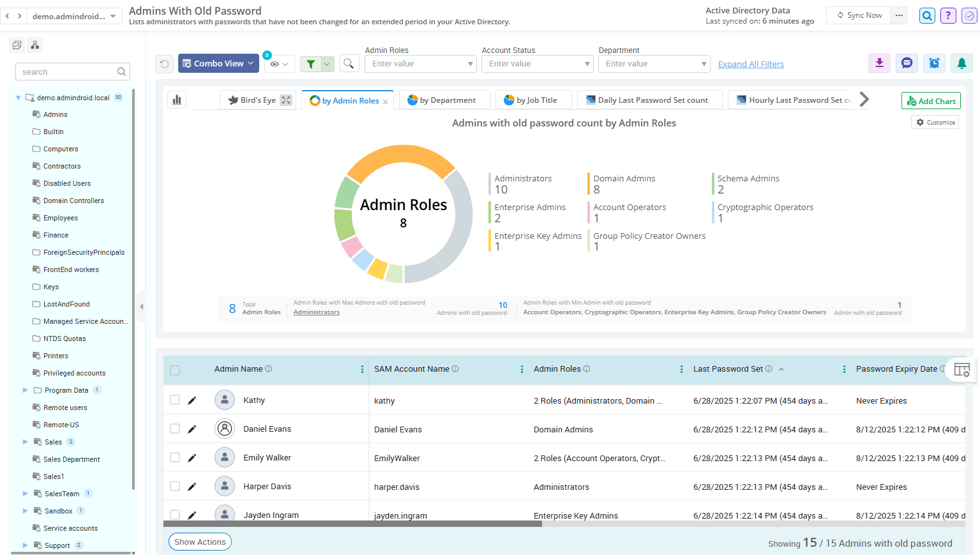Click the Show Actions button
Image resolution: width=980 pixels, height=555 pixels.
tap(200, 542)
